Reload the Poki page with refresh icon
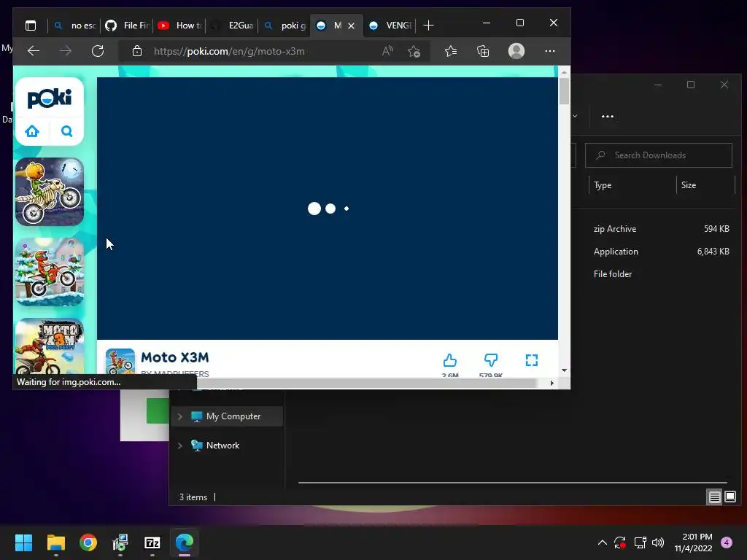Viewport: 747px width, 560px height. pos(98,51)
